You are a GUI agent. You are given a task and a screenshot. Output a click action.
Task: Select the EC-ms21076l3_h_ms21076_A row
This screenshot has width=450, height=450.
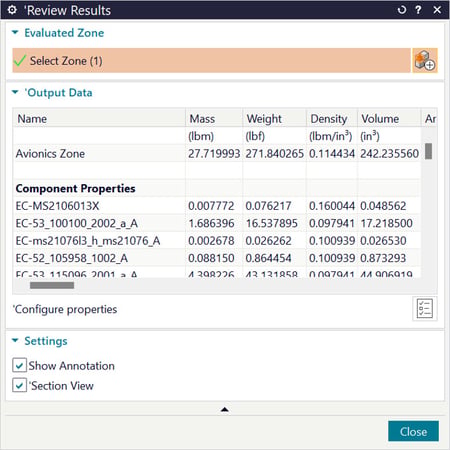[x=217, y=241]
